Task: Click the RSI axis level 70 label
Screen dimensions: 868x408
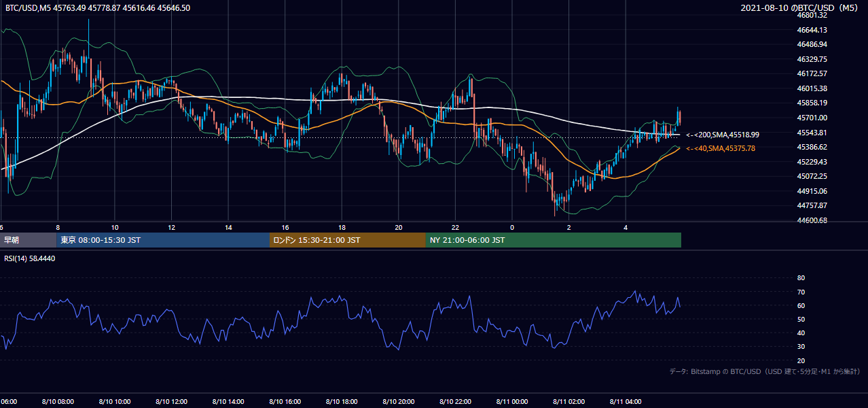Action: click(x=801, y=292)
